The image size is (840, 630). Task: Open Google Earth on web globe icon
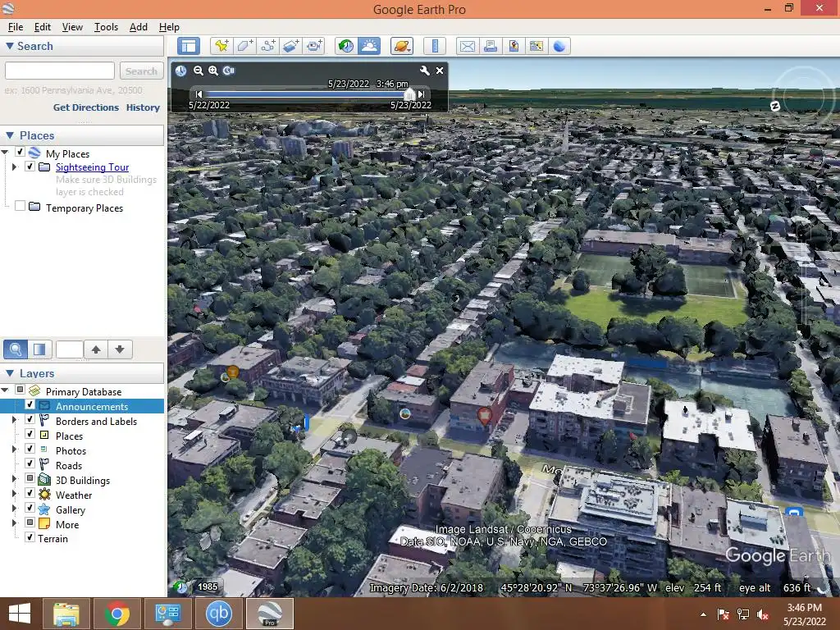[x=559, y=46]
